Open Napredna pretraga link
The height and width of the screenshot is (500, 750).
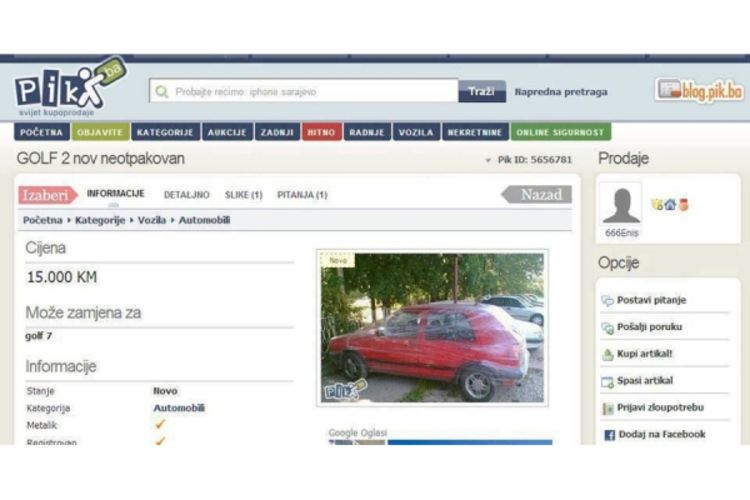click(x=561, y=91)
